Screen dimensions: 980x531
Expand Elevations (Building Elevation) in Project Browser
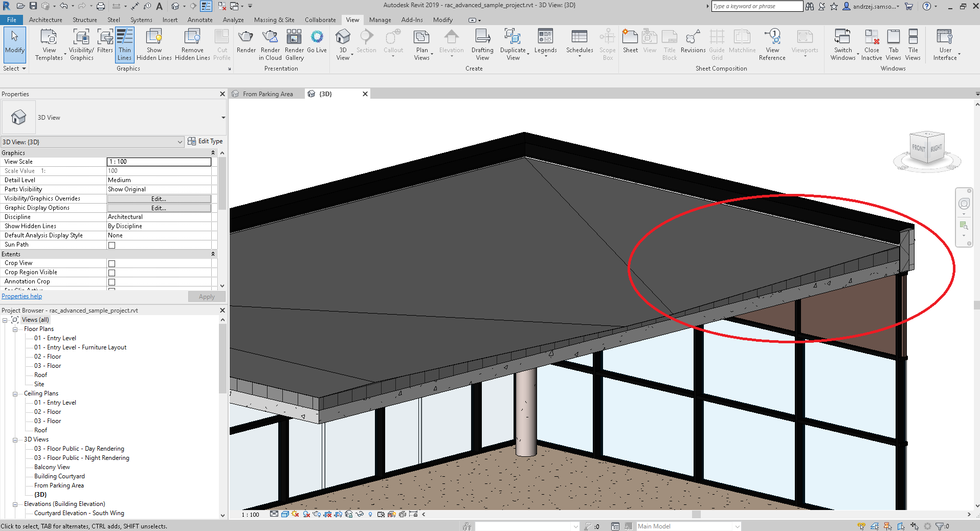click(x=15, y=503)
